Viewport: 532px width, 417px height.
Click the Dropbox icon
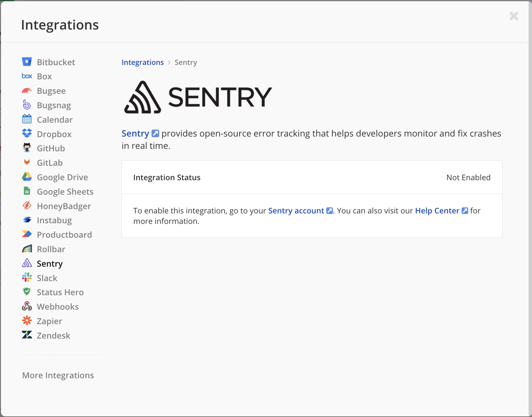pyautogui.click(x=27, y=133)
